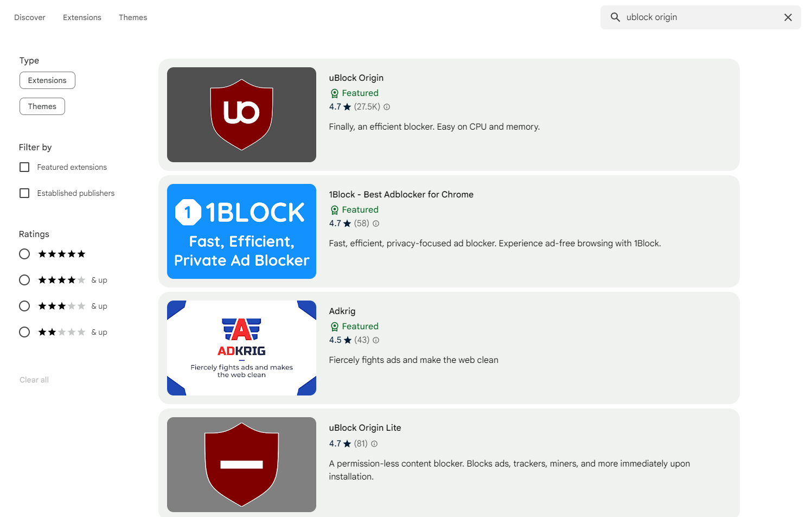
Task: Click the Clear all link
Action: click(34, 379)
